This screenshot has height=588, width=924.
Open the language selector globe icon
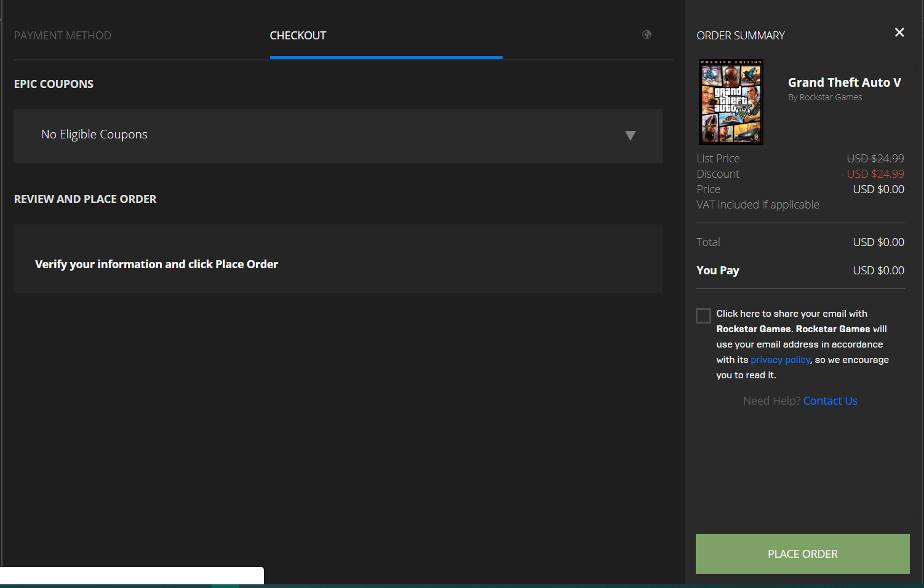tap(647, 35)
